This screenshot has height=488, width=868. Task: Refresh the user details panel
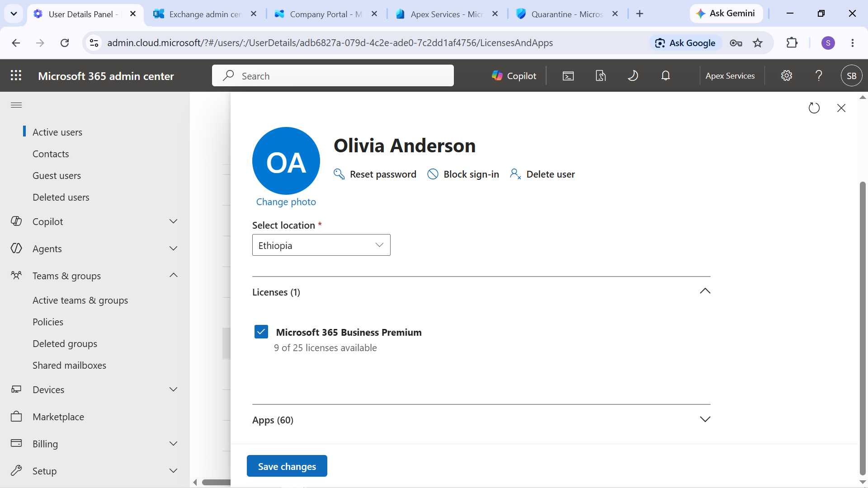(814, 108)
